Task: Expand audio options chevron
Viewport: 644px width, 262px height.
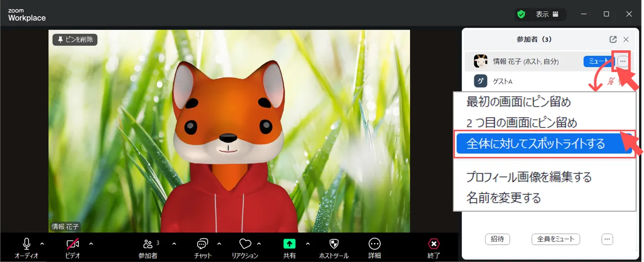Action: [x=42, y=243]
